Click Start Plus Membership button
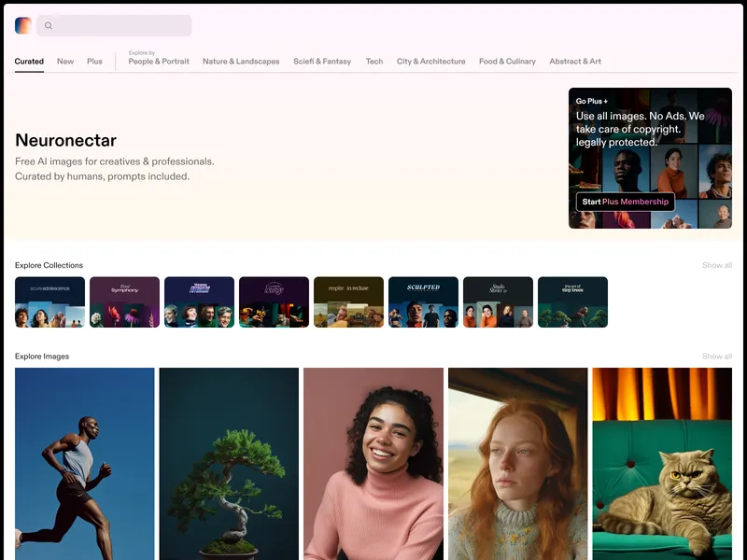 tap(625, 202)
